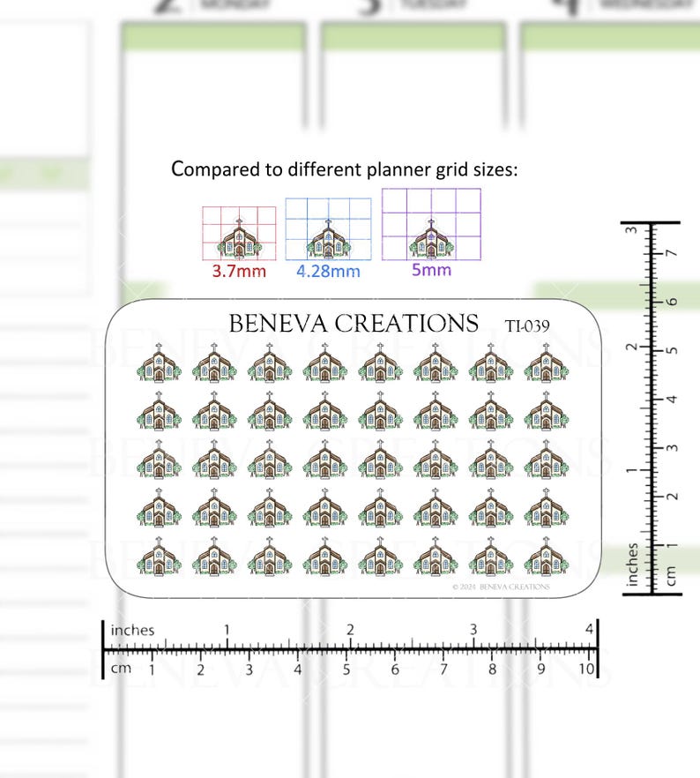Click inch mark '3' on the horizontal ruler
Screen dimensions: 700x778
click(x=473, y=630)
